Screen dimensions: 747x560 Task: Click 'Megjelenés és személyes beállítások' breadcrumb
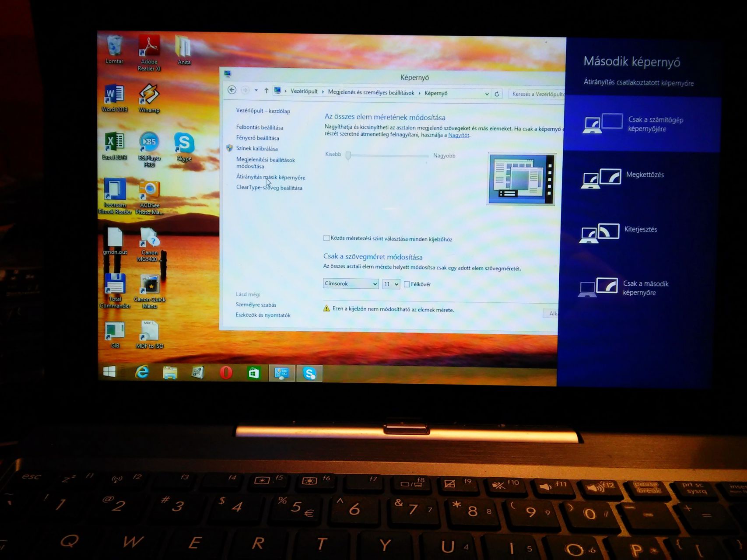[371, 92]
